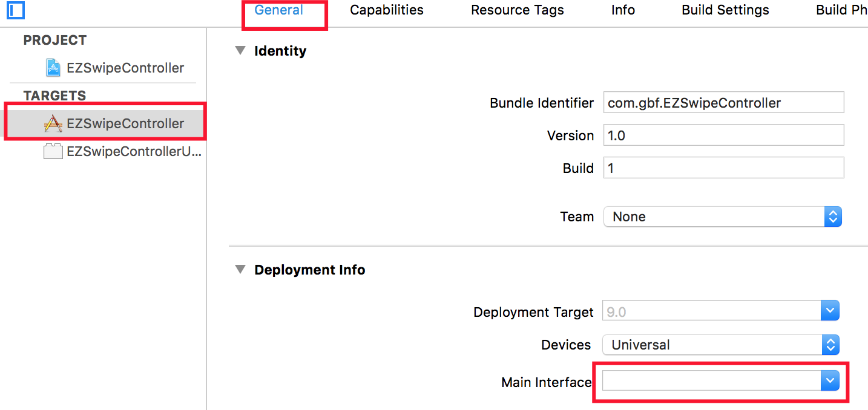Click the EZSwipeControllerU... test bundle icon
This screenshot has width=868, height=410.
tap(53, 151)
